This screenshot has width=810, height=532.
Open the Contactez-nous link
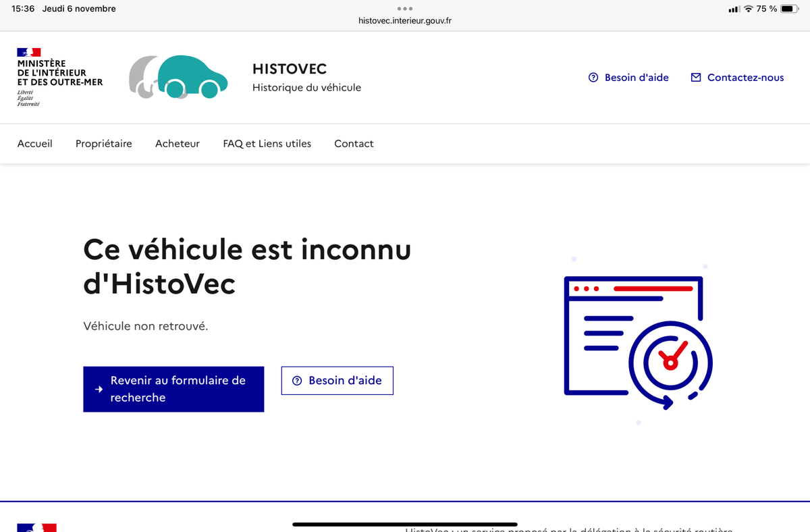coord(745,78)
